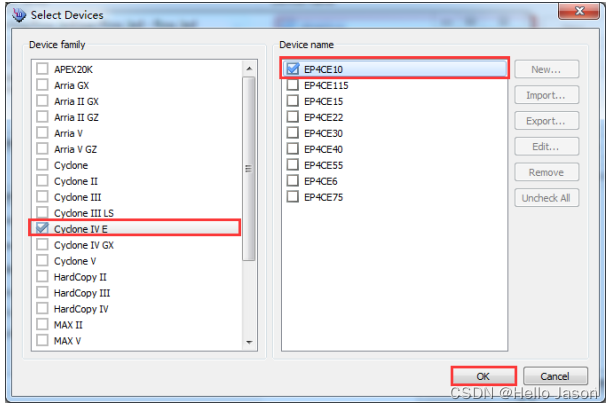
Task: Select the HardCopy III family text
Action: (82, 293)
